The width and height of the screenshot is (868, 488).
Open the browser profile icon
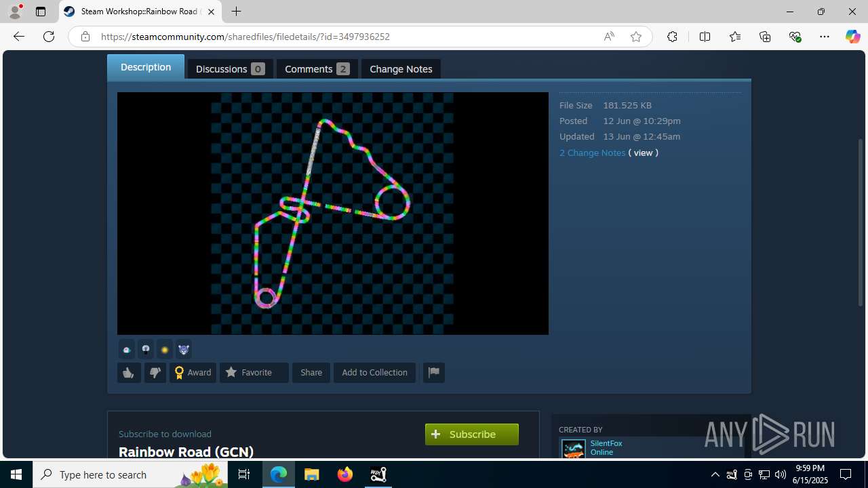click(15, 12)
